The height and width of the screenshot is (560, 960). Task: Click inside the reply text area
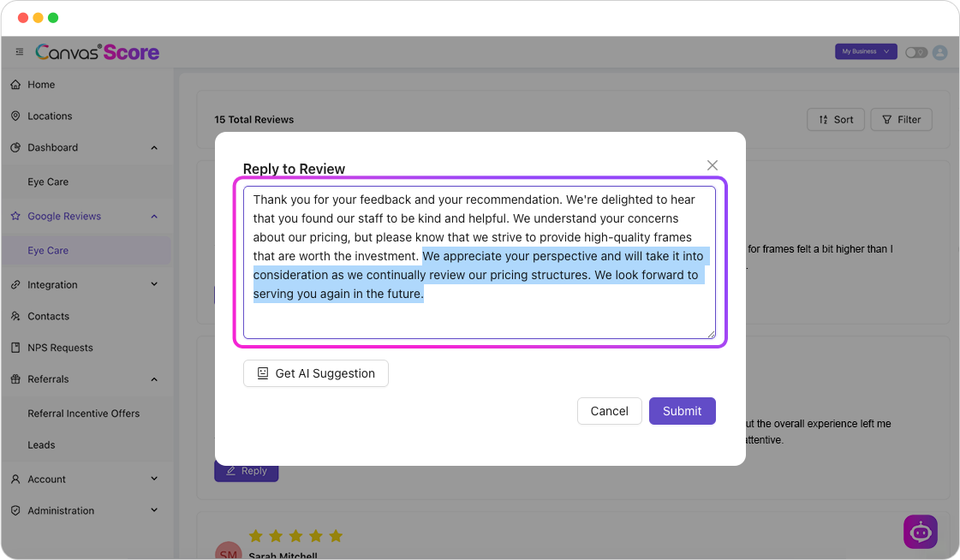click(x=480, y=263)
